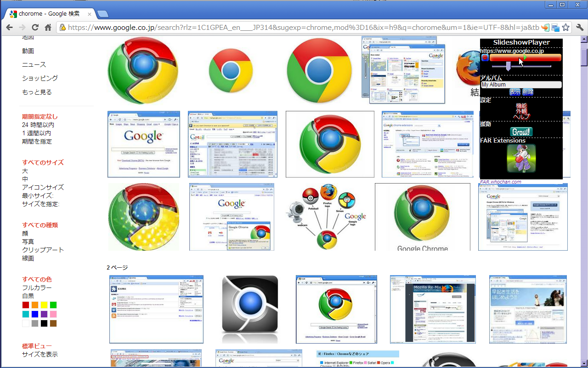
Task: Click 期間を指定 to set date range
Action: pos(37,141)
